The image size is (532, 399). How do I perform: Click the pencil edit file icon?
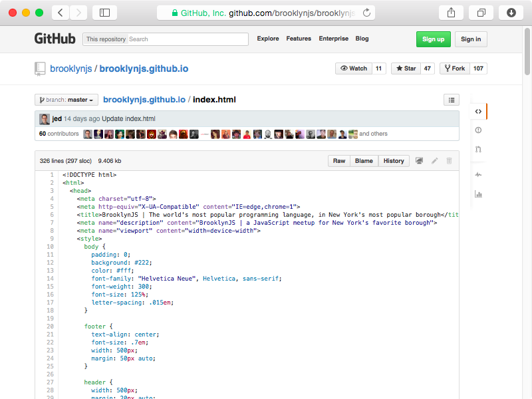pos(435,161)
